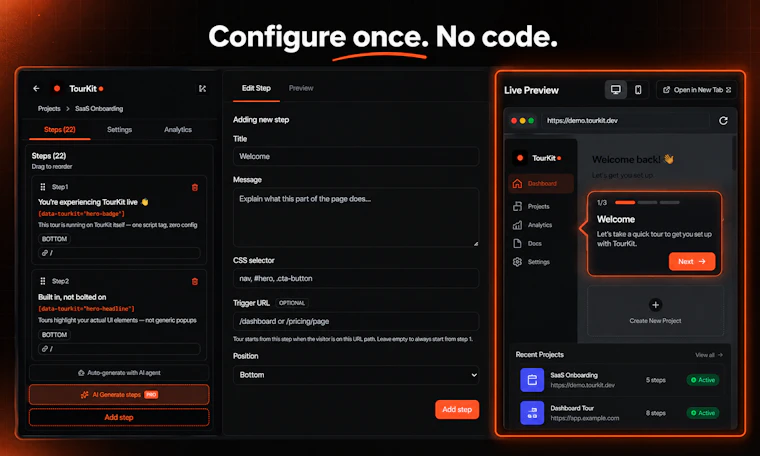
Task: Select the Preview tab
Action: click(x=301, y=88)
